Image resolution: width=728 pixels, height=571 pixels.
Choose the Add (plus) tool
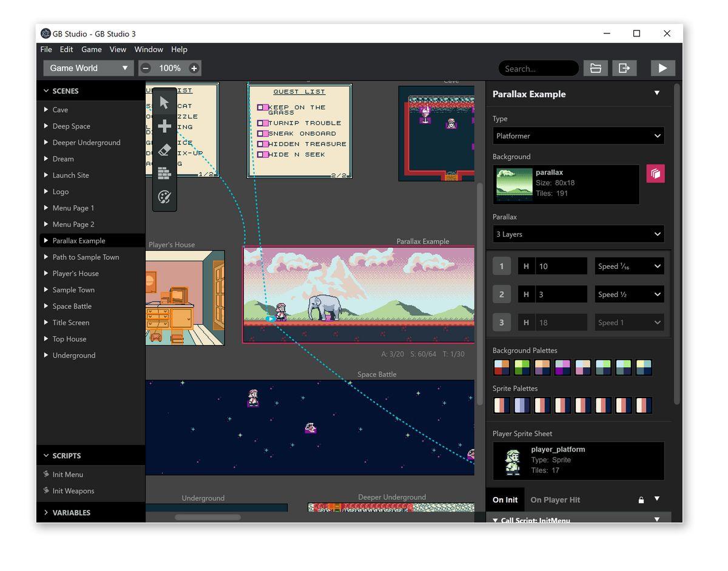(164, 126)
